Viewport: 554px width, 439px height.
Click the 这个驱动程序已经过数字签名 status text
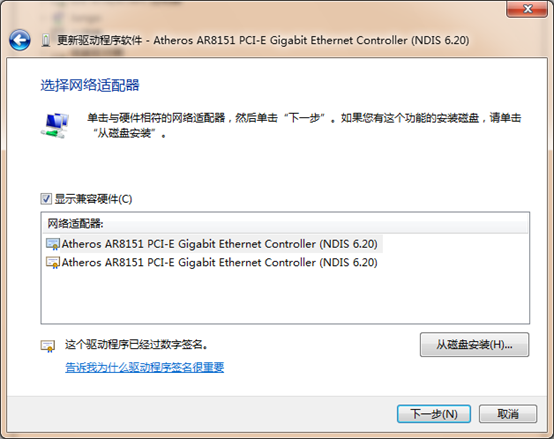pyautogui.click(x=136, y=344)
